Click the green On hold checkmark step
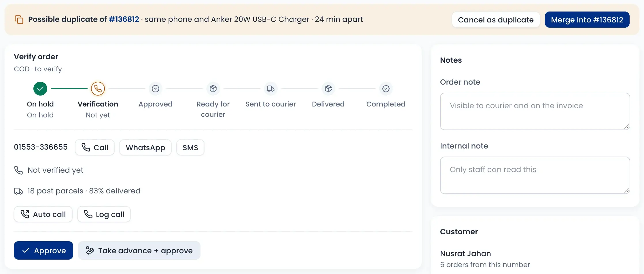 click(x=40, y=89)
